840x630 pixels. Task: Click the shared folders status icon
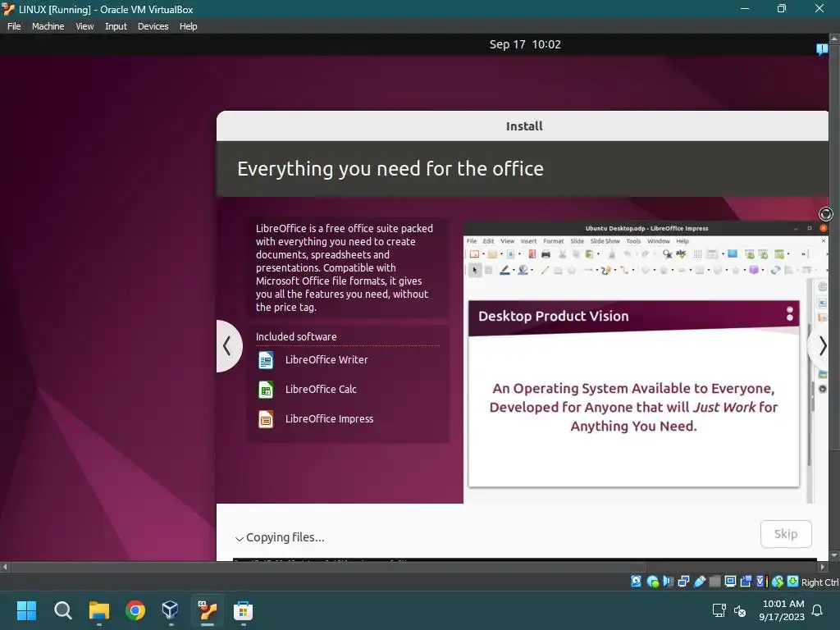click(x=714, y=582)
